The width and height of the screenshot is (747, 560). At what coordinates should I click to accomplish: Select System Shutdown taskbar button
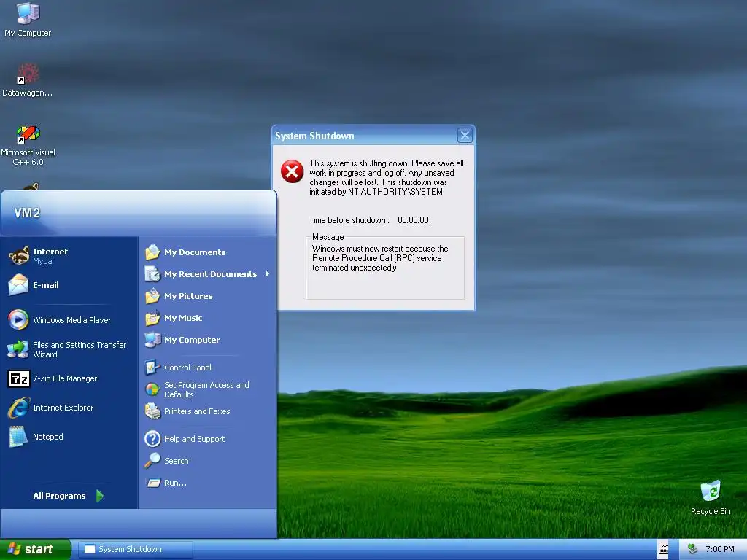point(135,549)
